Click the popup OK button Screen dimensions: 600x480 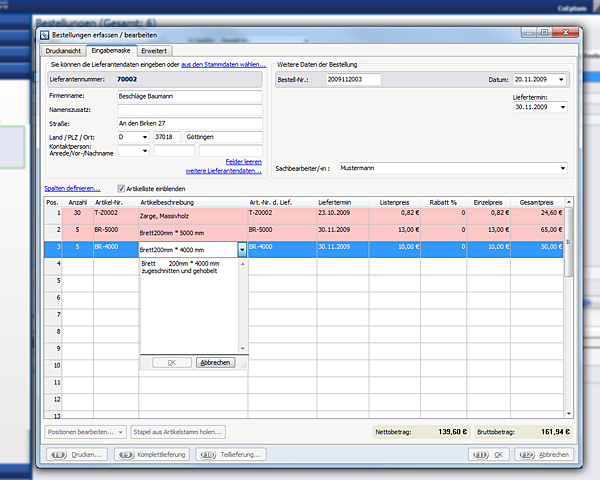coord(172,362)
